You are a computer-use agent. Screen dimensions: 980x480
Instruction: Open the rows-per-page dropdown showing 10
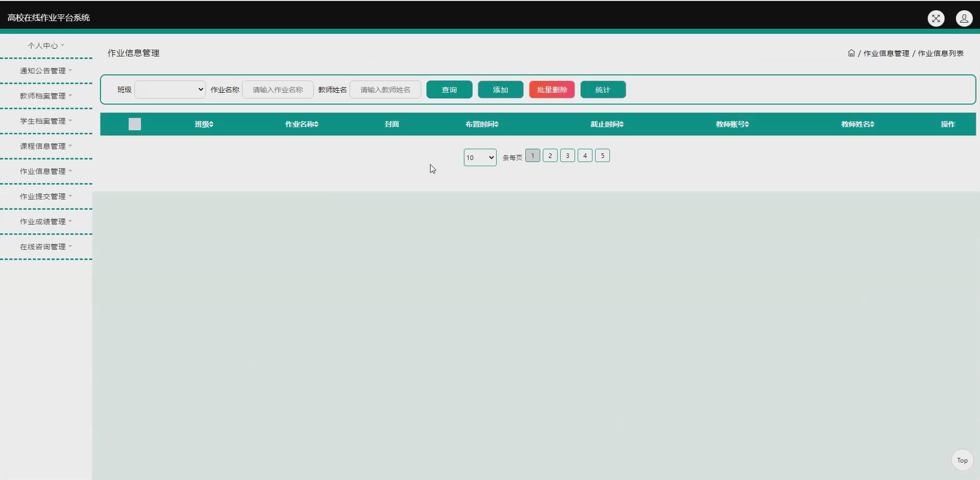480,157
